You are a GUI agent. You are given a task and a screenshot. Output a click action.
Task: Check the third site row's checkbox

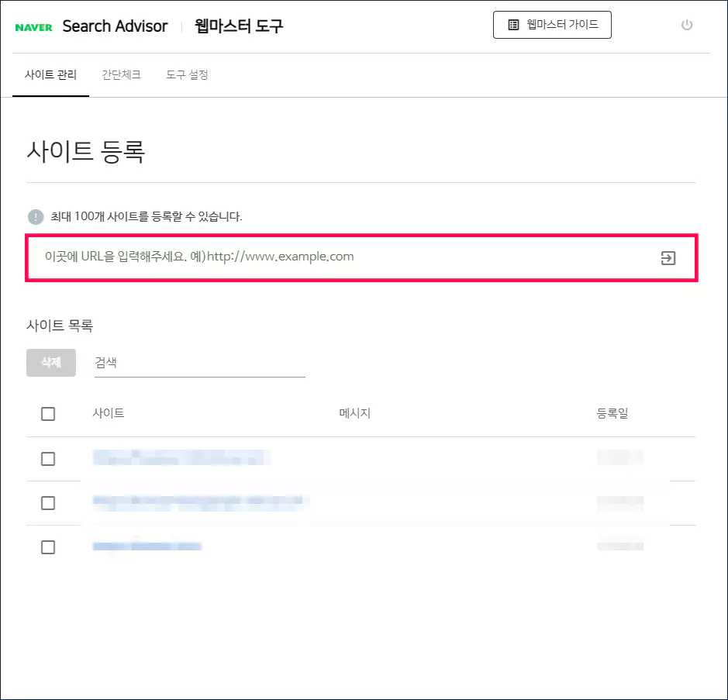pos(48,547)
